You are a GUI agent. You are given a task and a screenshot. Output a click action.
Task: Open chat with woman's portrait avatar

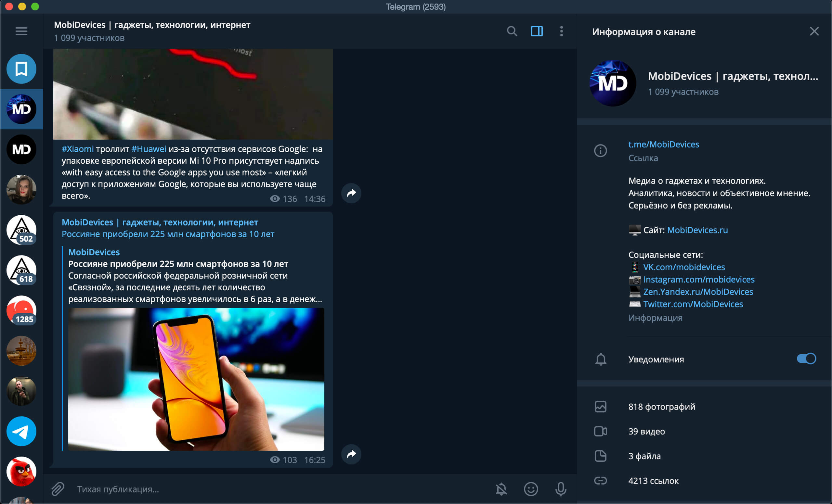click(21, 190)
